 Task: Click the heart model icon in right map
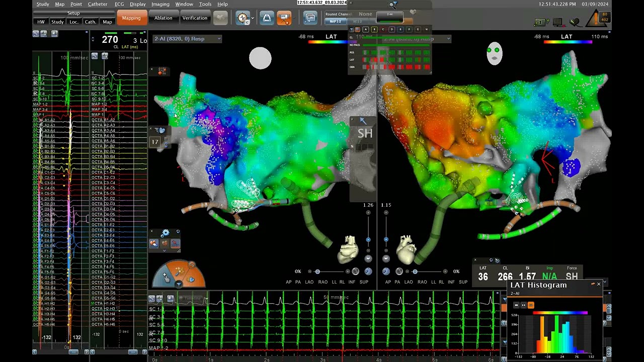[406, 249]
